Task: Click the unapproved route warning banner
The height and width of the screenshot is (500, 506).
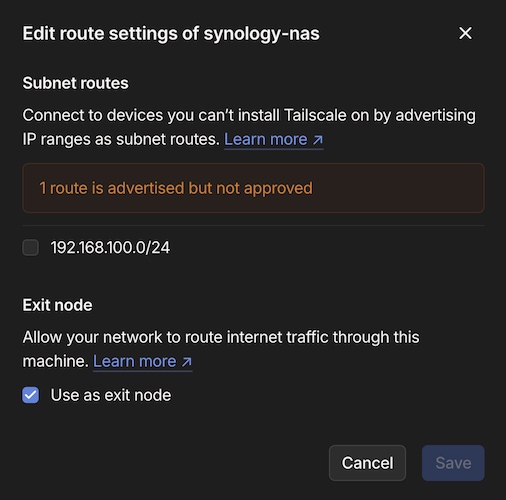Action: point(253,188)
